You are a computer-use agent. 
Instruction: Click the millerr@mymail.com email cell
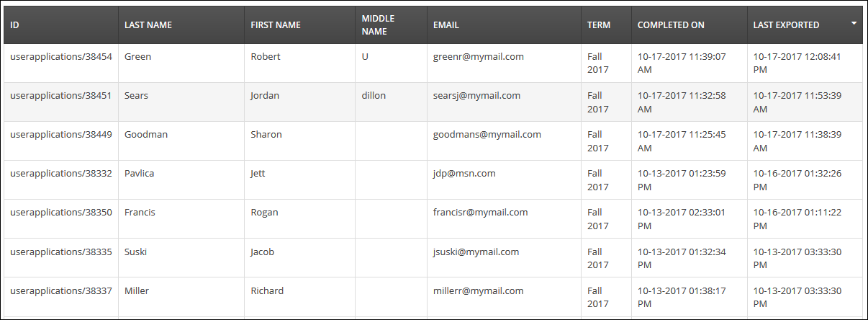coord(476,291)
